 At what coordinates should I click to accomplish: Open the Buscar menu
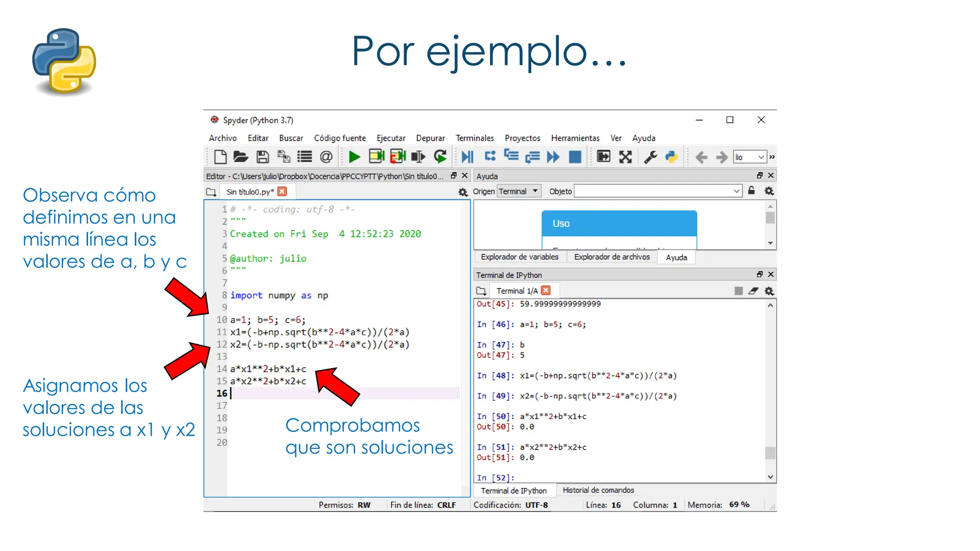(291, 138)
